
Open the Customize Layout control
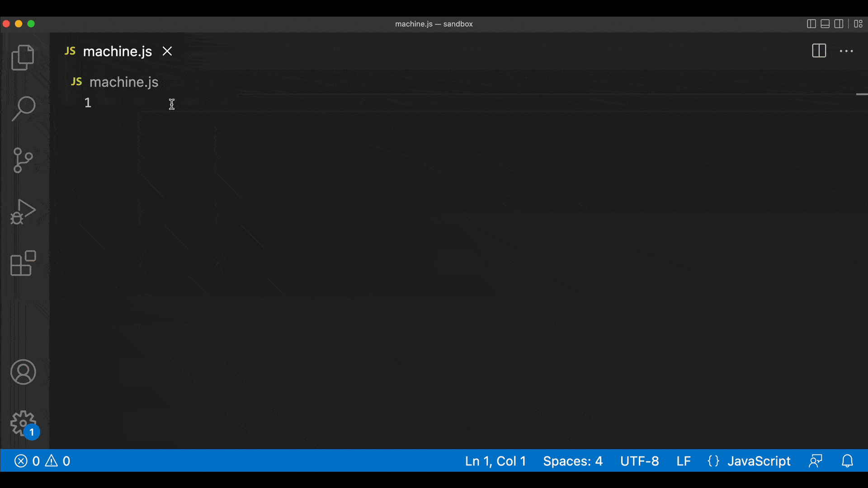pyautogui.click(x=858, y=24)
